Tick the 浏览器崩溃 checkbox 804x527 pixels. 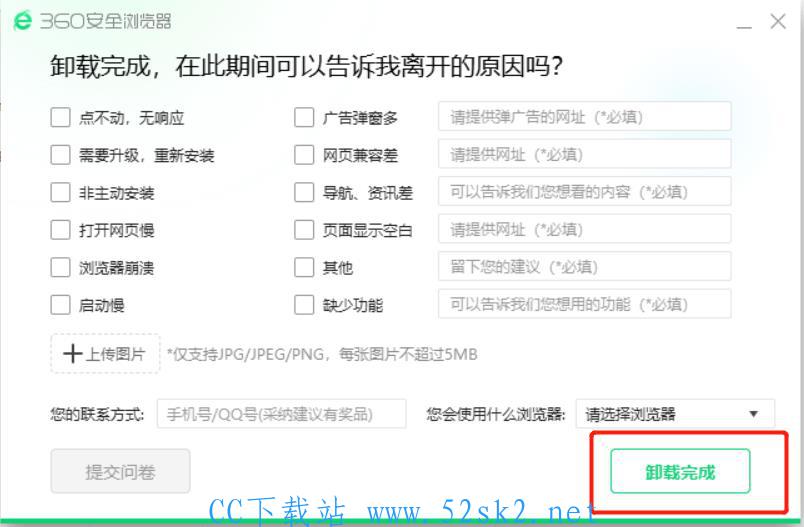pyautogui.click(x=61, y=268)
